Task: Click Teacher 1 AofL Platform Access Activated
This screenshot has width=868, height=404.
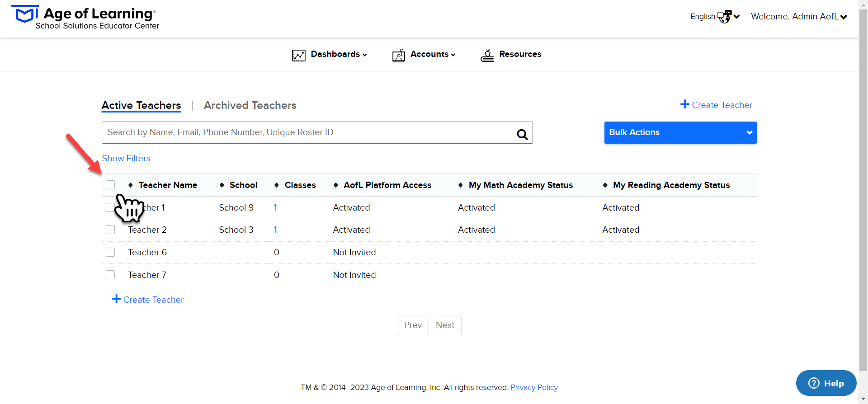Action: 351,207
